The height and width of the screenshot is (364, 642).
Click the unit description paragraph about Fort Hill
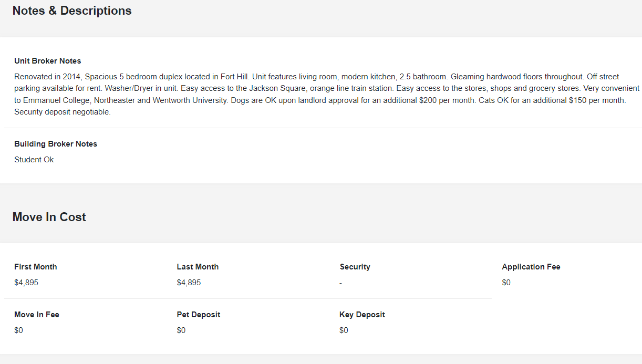click(327, 94)
